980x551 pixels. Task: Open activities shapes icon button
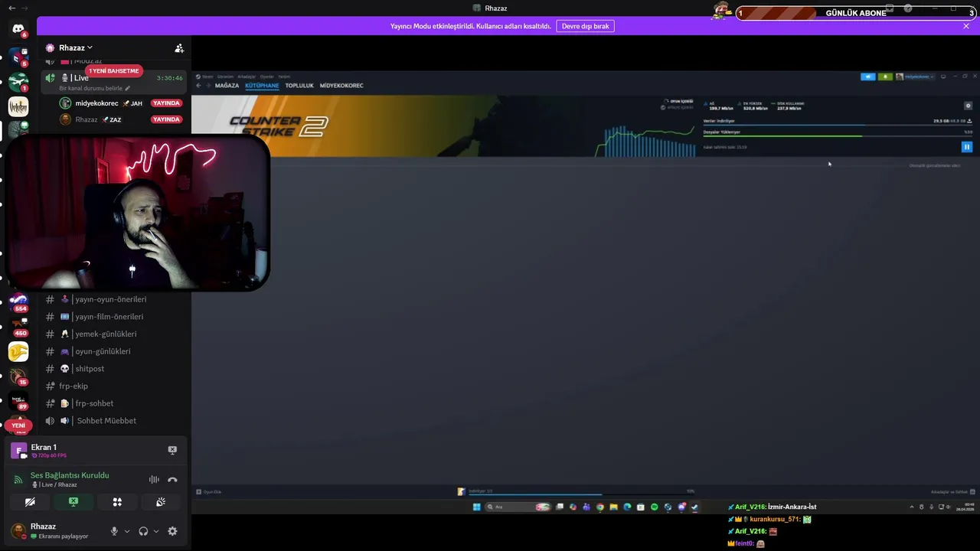[x=117, y=502]
